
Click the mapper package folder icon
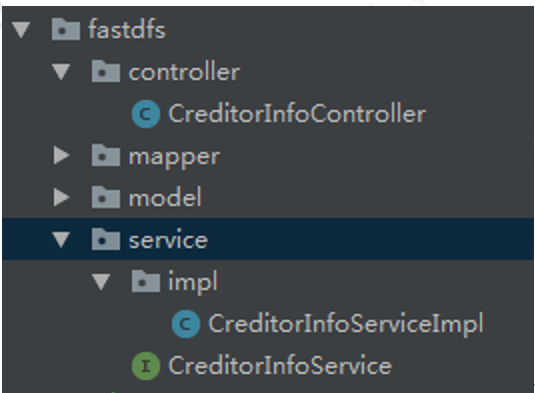tap(106, 155)
